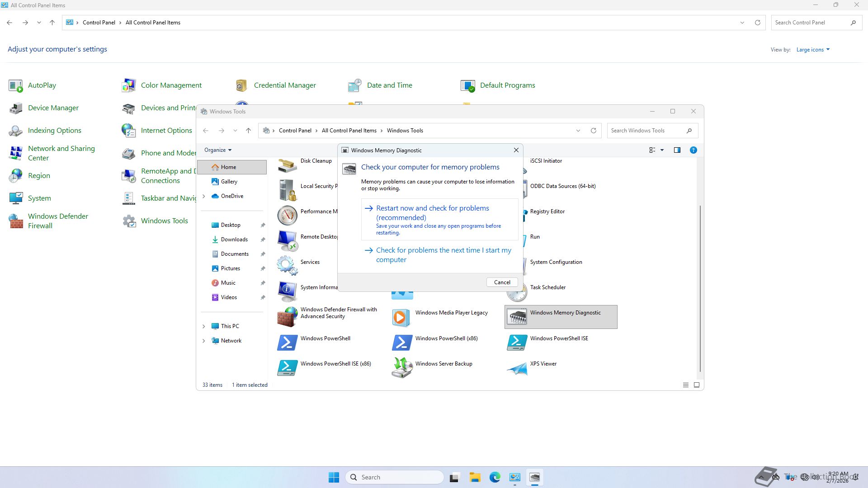The width and height of the screenshot is (868, 488).
Task: Select Downloads in the navigation pane
Action: [234, 239]
